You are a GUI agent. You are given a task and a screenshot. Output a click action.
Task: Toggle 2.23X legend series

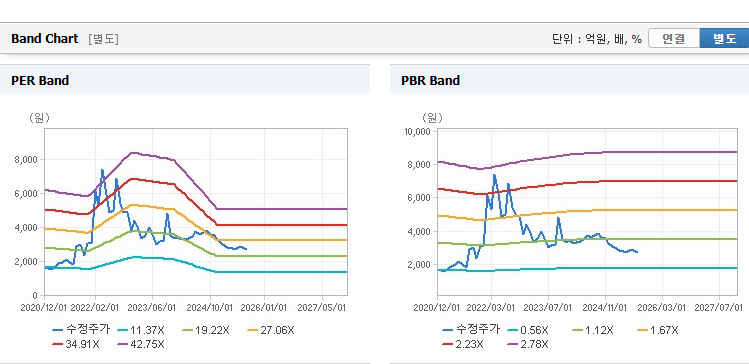click(463, 344)
